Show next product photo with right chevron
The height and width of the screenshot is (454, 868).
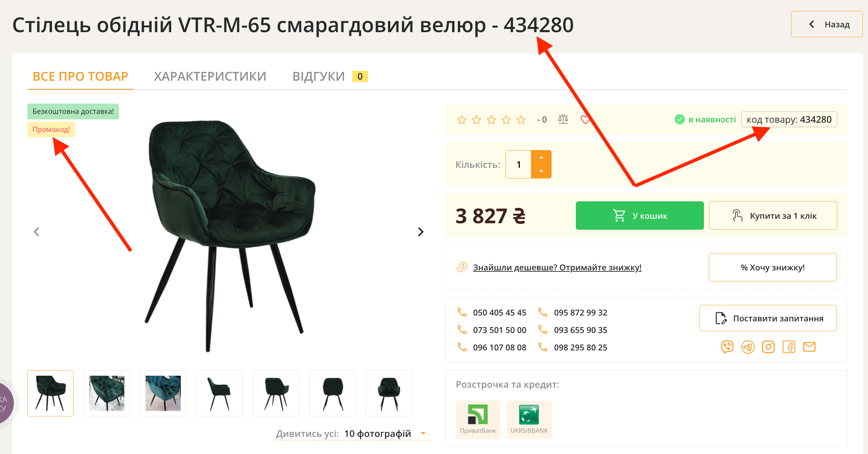point(421,232)
